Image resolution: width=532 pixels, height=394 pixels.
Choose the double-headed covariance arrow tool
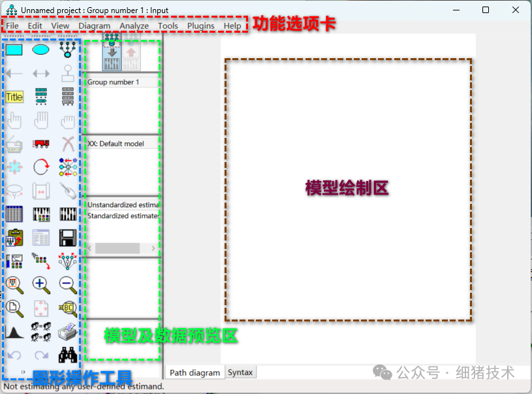(40, 73)
